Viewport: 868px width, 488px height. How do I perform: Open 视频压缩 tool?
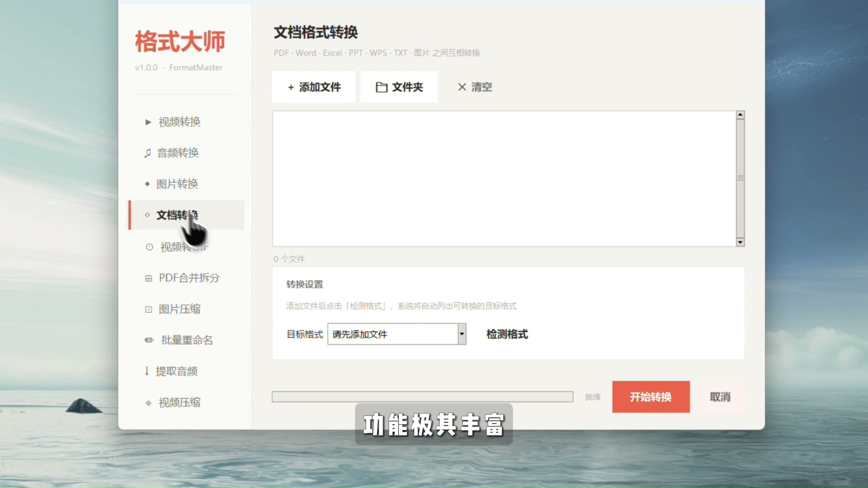[185, 403]
